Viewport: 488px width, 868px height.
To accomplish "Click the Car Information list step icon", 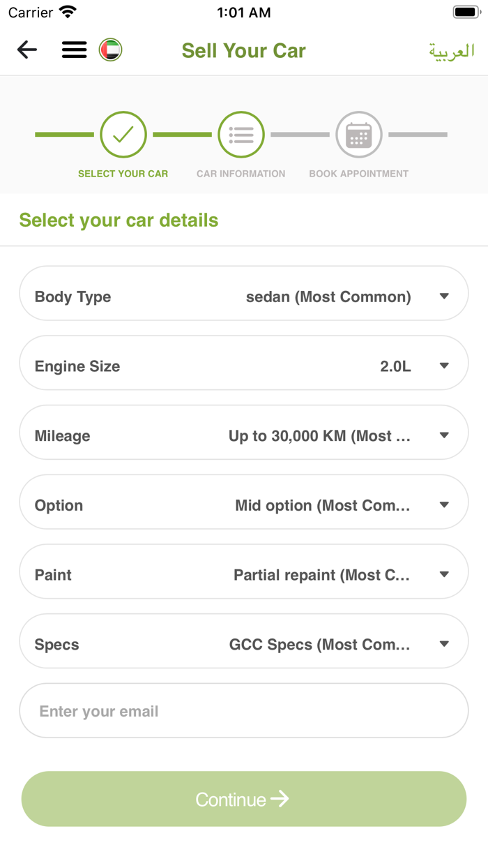I will [x=241, y=134].
